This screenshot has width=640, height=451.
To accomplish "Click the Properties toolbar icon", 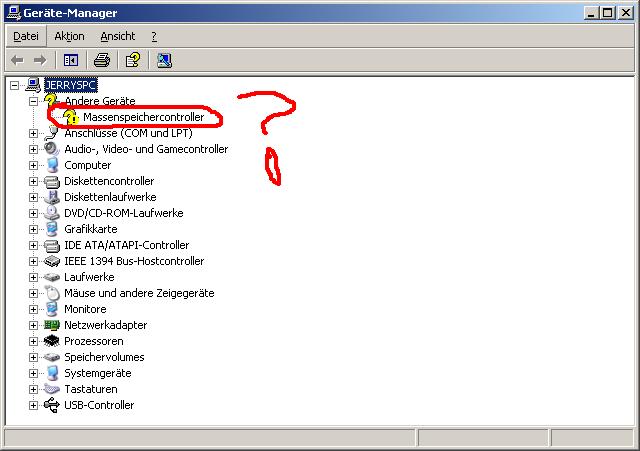I will (132, 60).
